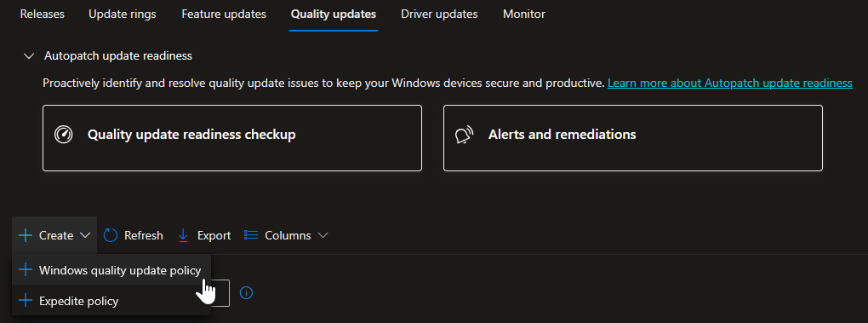
Task: Open the Create dropdown chevron
Action: pos(85,235)
